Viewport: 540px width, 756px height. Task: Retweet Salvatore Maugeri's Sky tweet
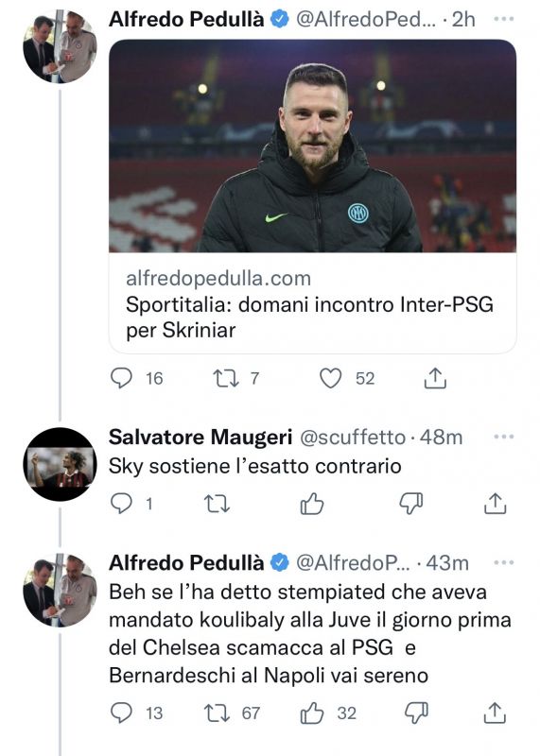click(218, 504)
